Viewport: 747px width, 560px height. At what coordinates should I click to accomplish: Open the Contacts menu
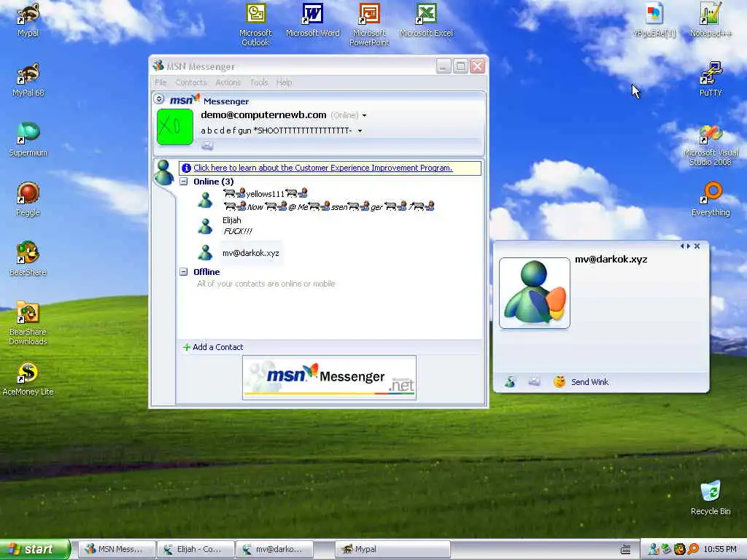(191, 82)
